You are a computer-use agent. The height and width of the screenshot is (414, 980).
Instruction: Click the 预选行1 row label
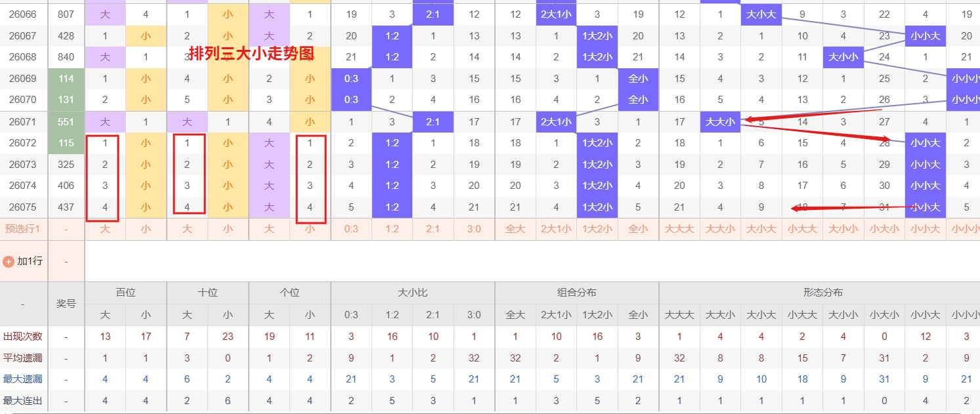point(23,229)
